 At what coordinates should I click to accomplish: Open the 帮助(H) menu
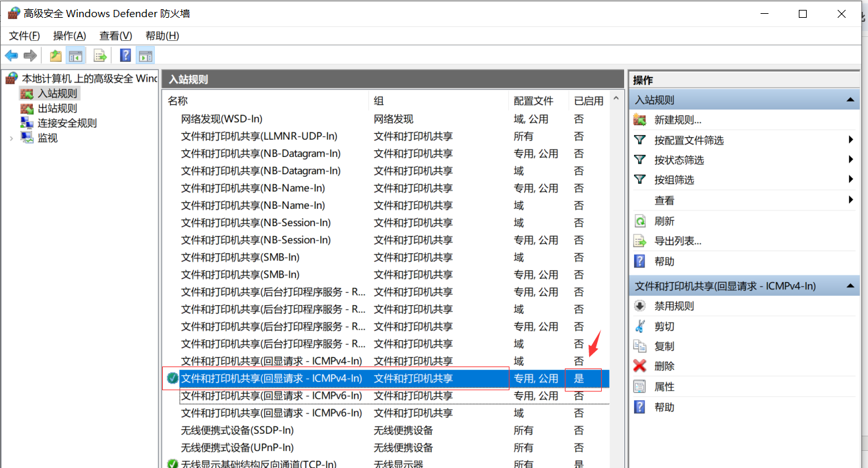click(x=162, y=36)
